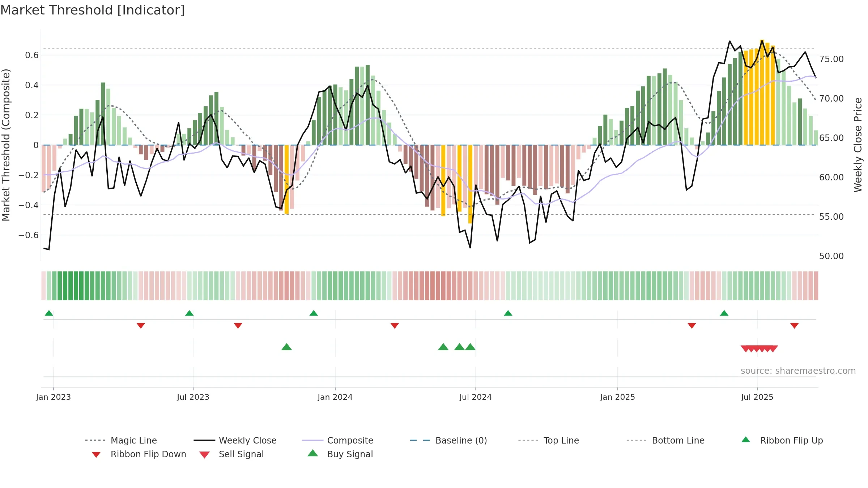
Task: Toggle the Magic Line legend entry
Action: (121, 440)
